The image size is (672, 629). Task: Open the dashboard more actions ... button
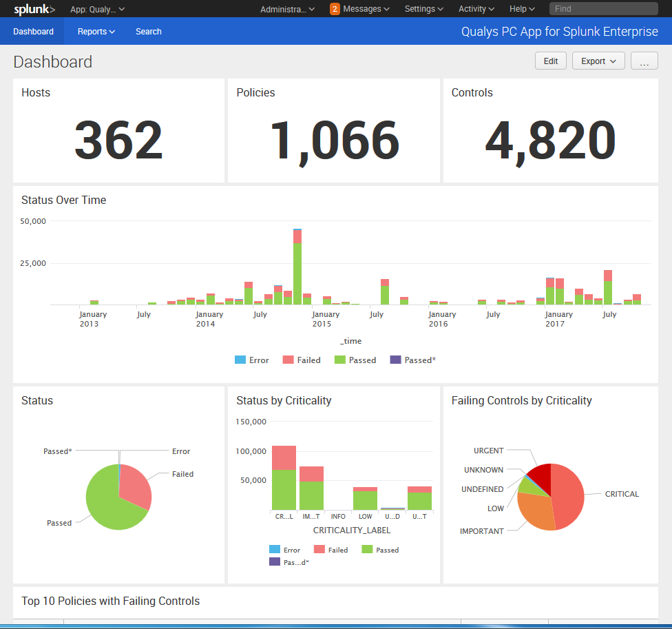pyautogui.click(x=644, y=61)
